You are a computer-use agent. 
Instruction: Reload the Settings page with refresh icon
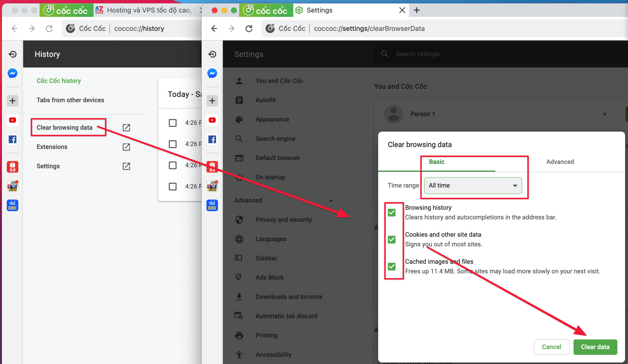pos(249,29)
